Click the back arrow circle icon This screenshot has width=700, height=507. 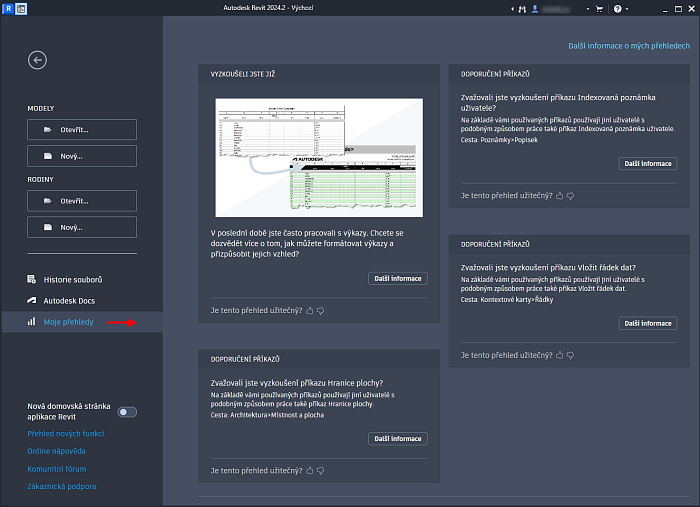coord(37,61)
